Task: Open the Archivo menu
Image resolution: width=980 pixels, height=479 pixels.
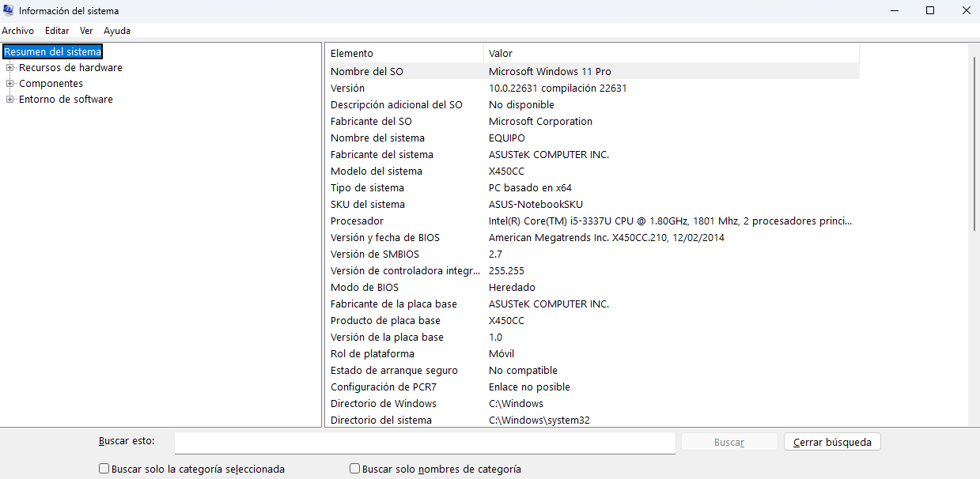Action: (17, 31)
